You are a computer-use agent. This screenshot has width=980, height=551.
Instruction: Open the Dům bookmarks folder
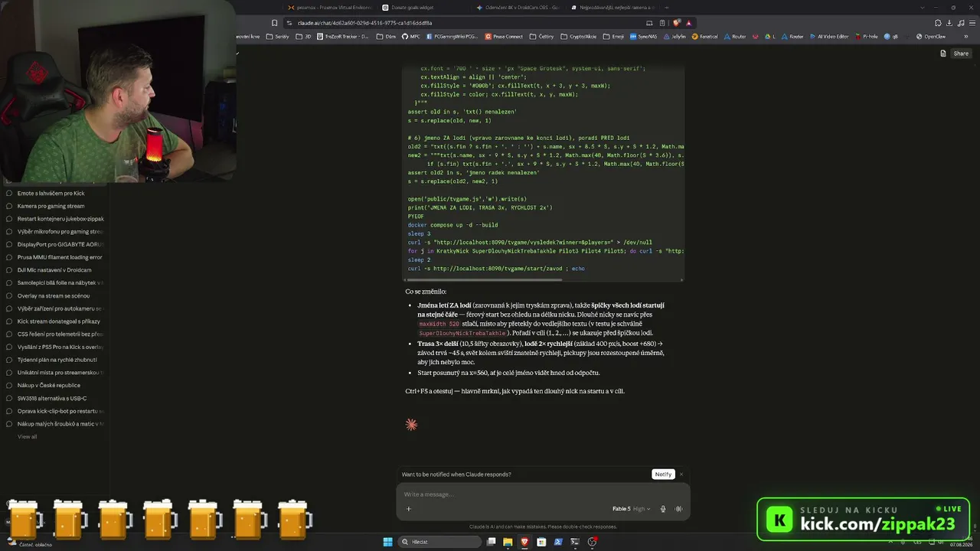pyautogui.click(x=386, y=37)
